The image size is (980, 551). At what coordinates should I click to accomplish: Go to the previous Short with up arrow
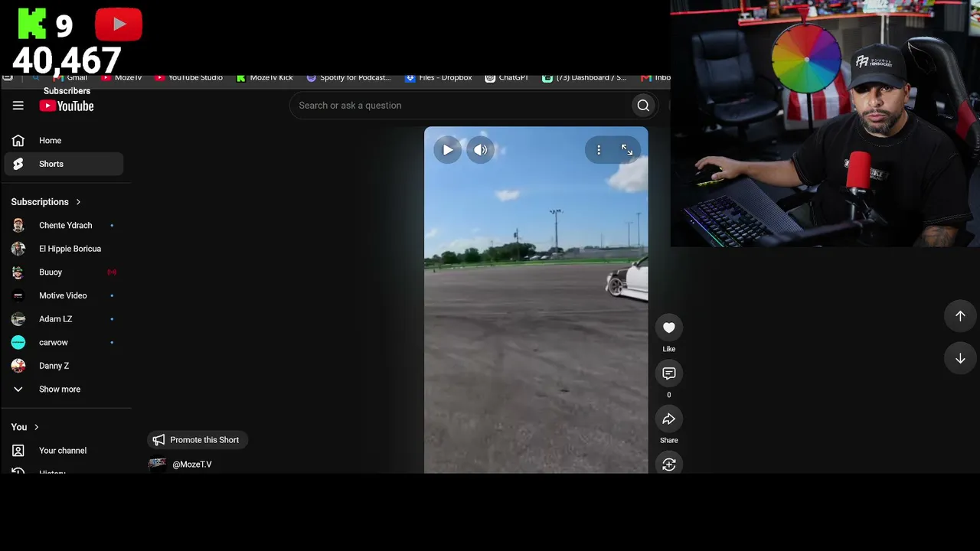click(960, 316)
